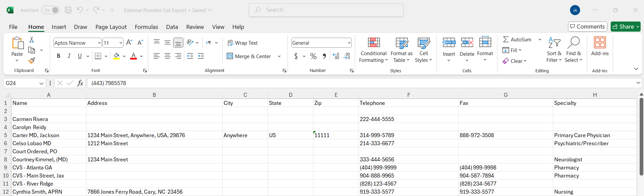
Task: Open the font name dropdown
Action: point(99,43)
